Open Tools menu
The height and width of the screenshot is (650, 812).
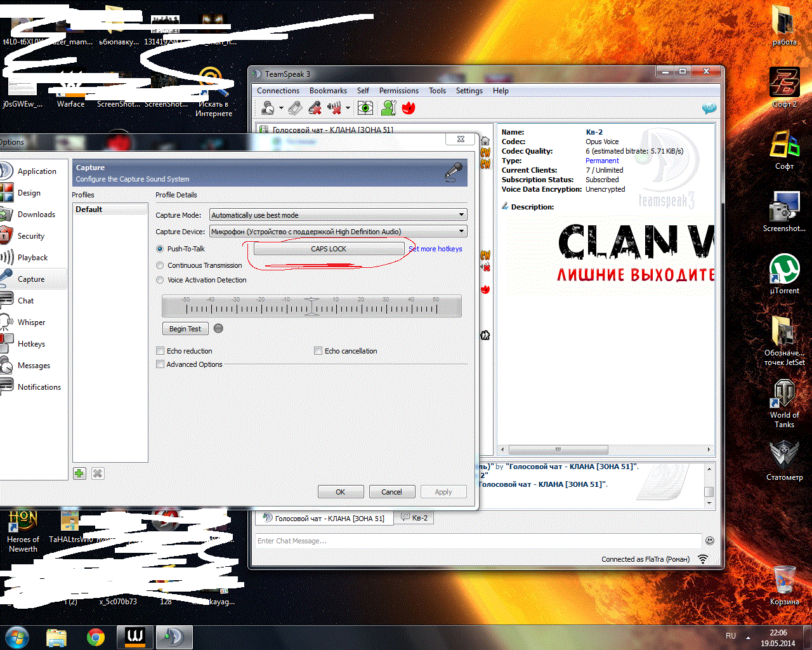(437, 91)
